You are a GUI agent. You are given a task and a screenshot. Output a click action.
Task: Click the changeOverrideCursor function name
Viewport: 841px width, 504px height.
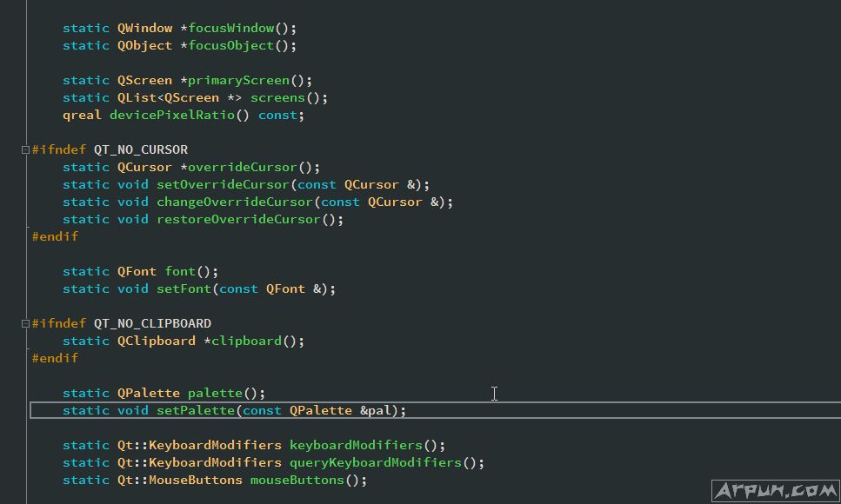(x=234, y=202)
